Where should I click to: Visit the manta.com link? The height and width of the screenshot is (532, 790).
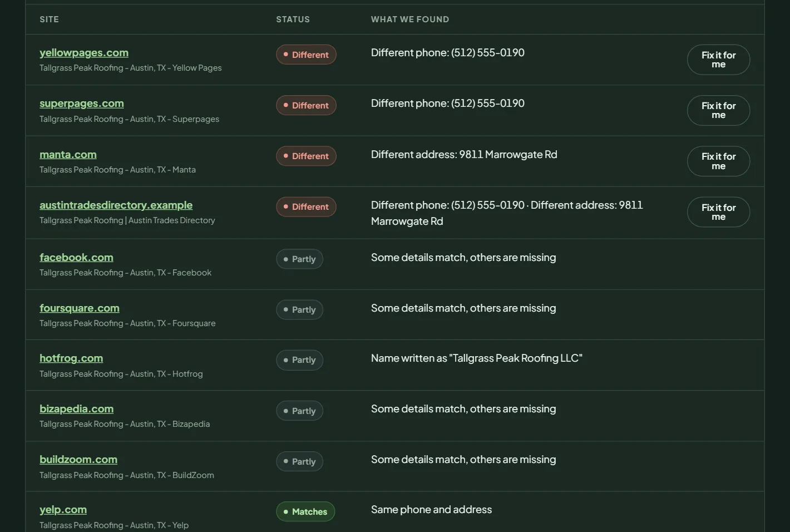(x=68, y=155)
